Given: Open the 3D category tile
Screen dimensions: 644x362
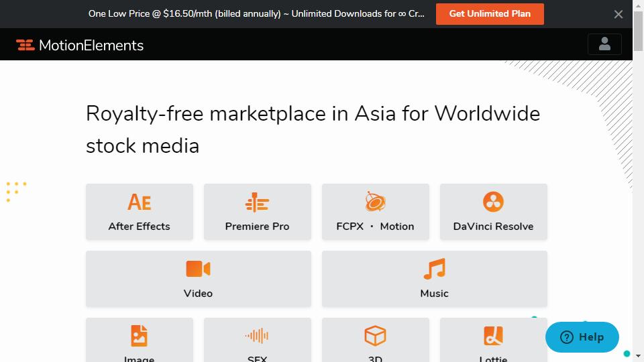Looking at the screenshot, I should tap(376, 340).
